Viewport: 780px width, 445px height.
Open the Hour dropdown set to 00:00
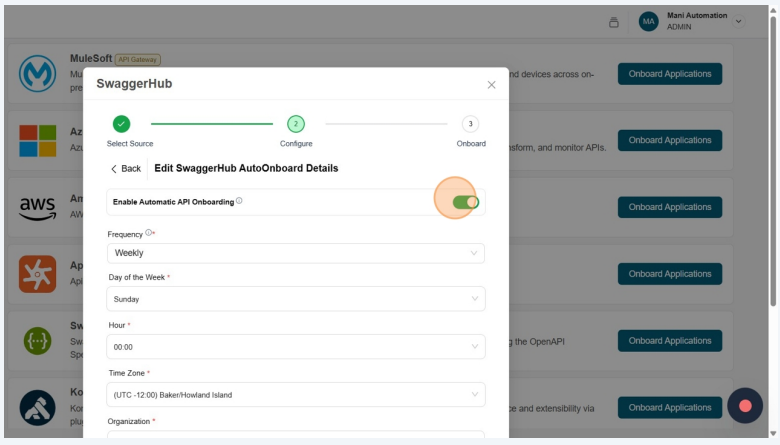[x=295, y=347]
